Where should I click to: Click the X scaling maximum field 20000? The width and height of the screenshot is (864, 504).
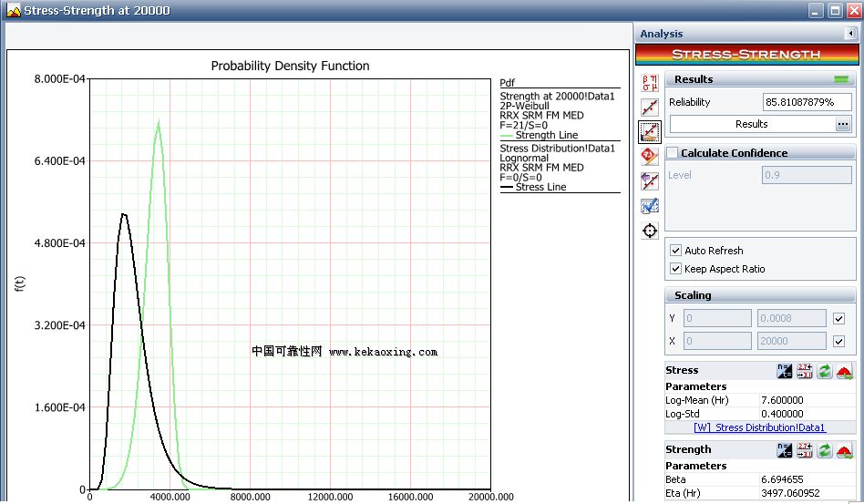792,341
